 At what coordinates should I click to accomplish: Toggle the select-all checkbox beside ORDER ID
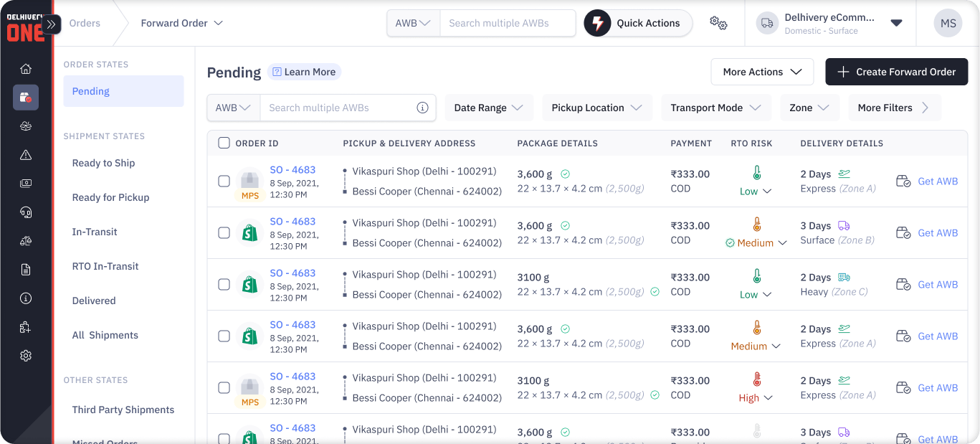[224, 143]
